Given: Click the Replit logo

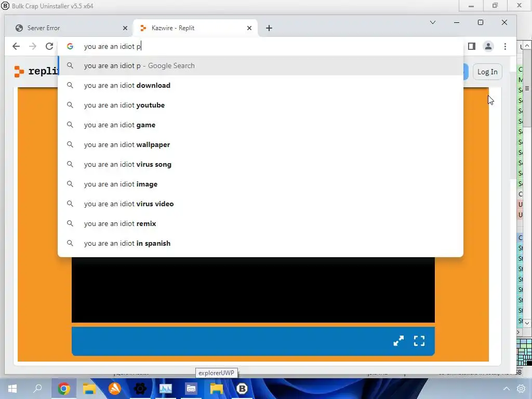Looking at the screenshot, I should tap(36, 71).
